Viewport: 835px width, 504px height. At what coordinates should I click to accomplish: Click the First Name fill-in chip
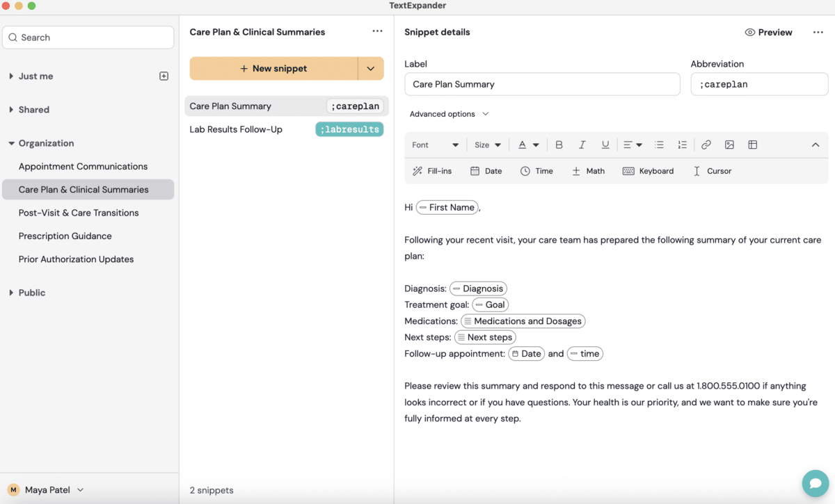[x=447, y=207]
